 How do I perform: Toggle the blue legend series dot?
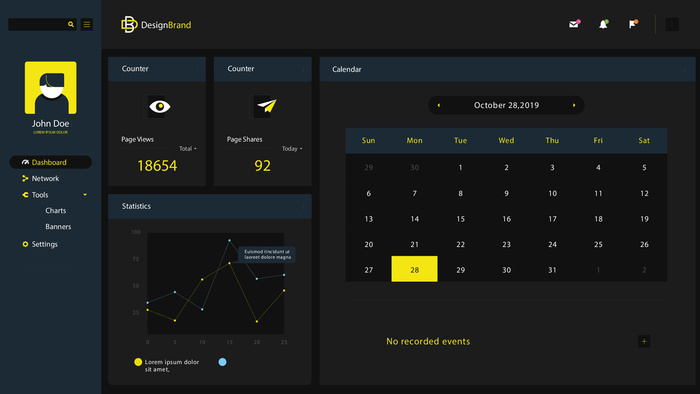222,362
